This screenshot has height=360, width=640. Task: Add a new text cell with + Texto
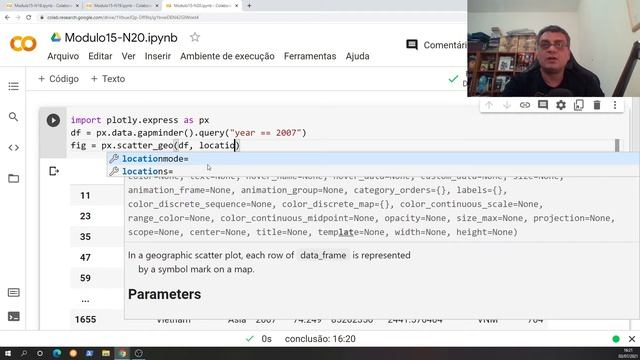coord(108,79)
